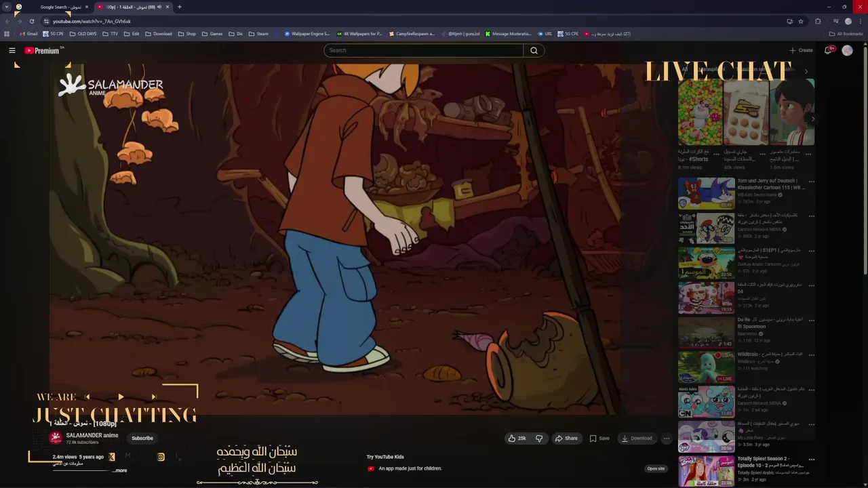Open Download bookmark folder
868x488 pixels.
click(159, 34)
